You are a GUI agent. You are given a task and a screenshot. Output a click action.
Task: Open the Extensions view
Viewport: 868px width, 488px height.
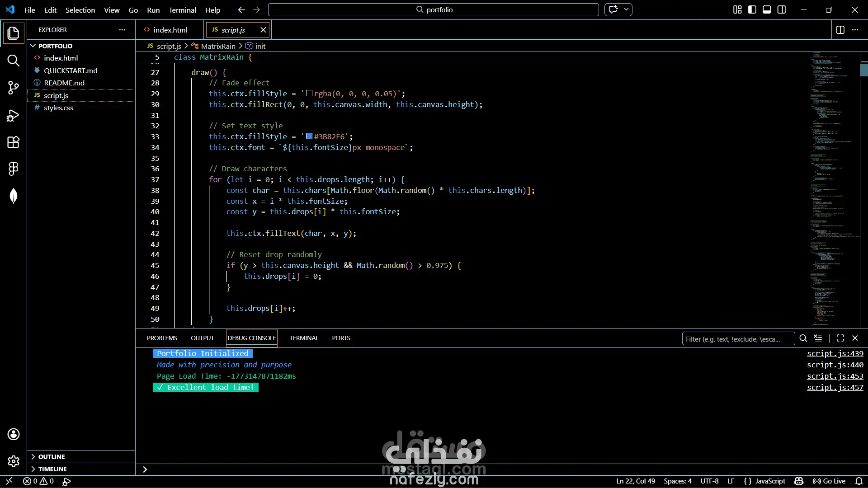13,142
